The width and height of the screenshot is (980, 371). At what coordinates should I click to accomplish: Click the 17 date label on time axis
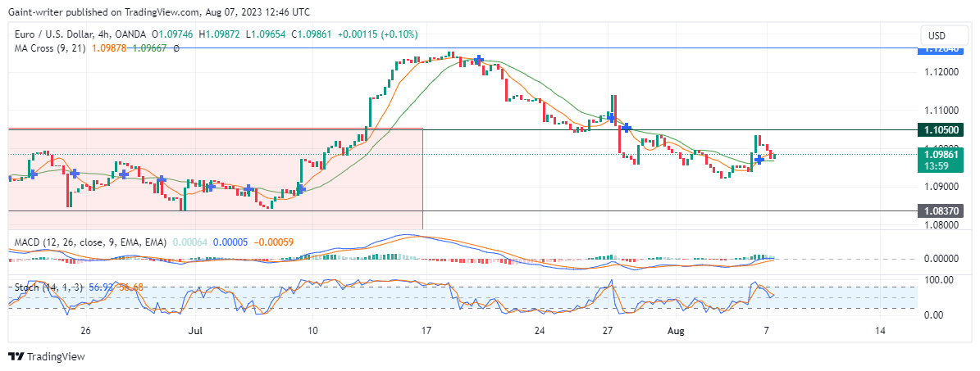426,330
